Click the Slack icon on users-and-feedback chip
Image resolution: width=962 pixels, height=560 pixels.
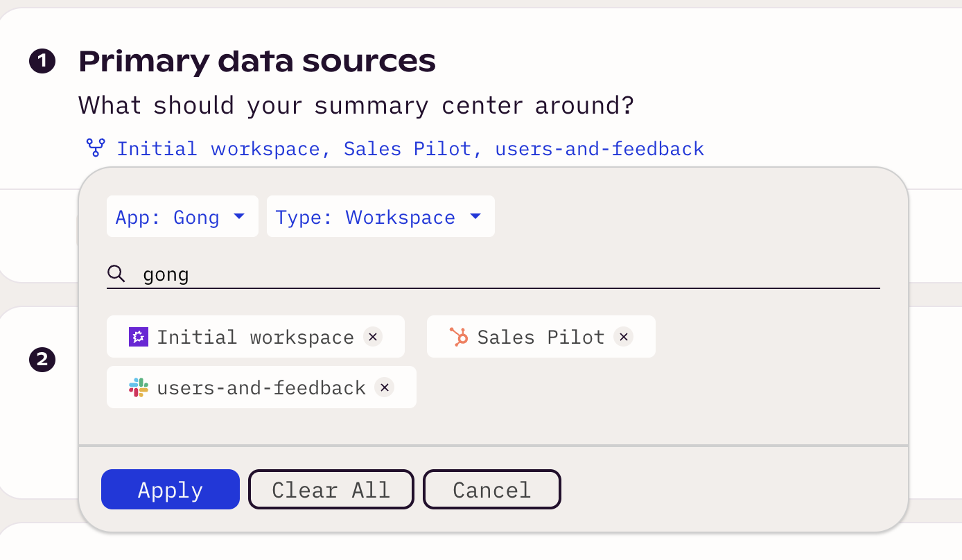139,387
